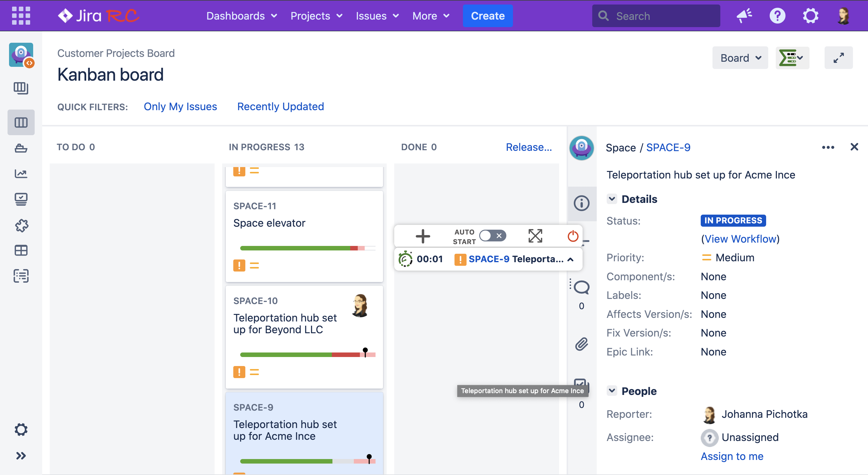Open the attachments paperclip icon
868x475 pixels.
[581, 344]
